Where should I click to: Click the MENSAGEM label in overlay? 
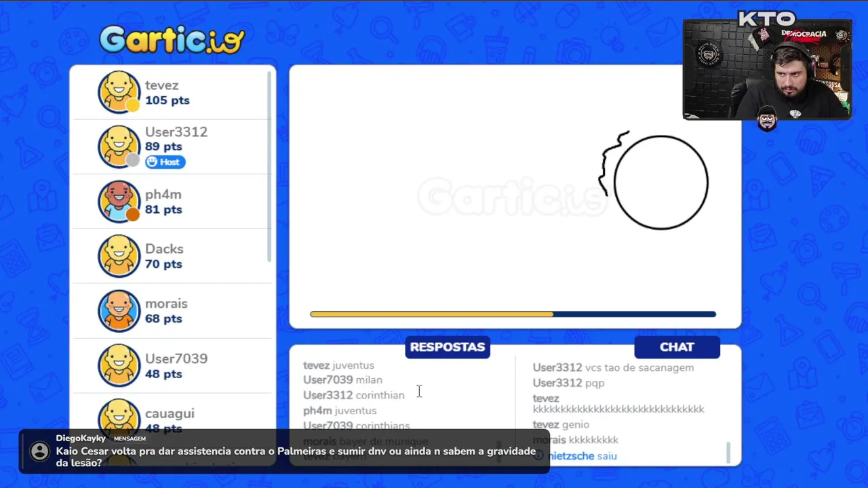click(x=129, y=439)
